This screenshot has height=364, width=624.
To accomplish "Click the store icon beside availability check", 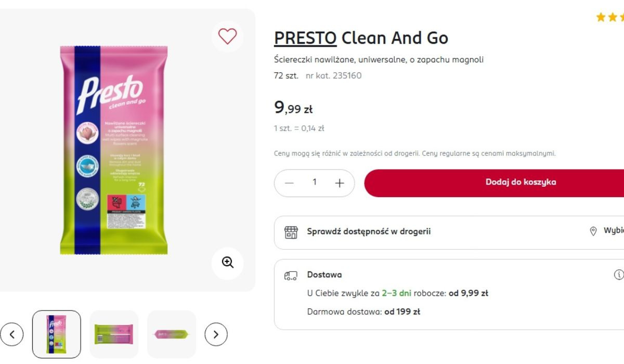I will [291, 232].
